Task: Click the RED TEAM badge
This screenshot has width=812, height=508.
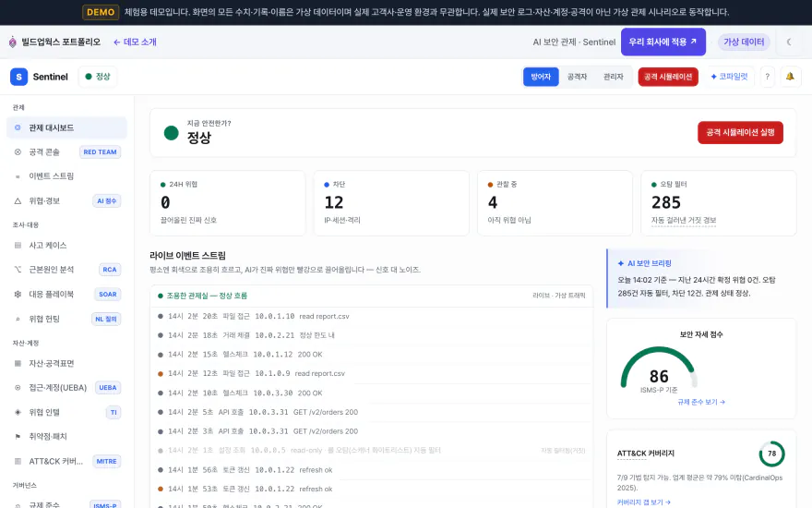Action: (100, 151)
